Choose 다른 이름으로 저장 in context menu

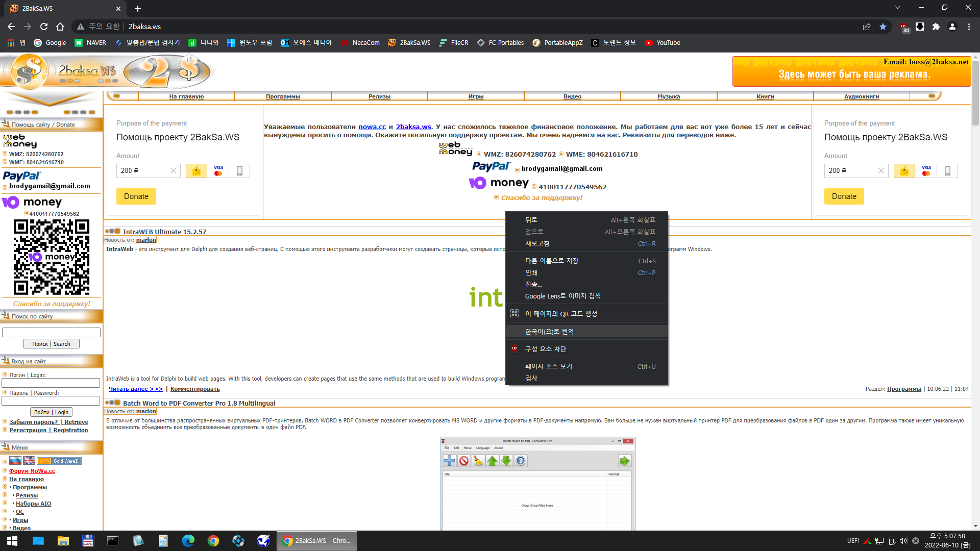click(x=586, y=261)
